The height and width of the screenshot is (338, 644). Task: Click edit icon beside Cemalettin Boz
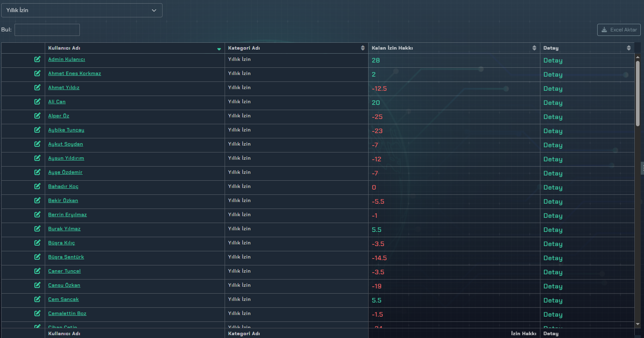[37, 313]
